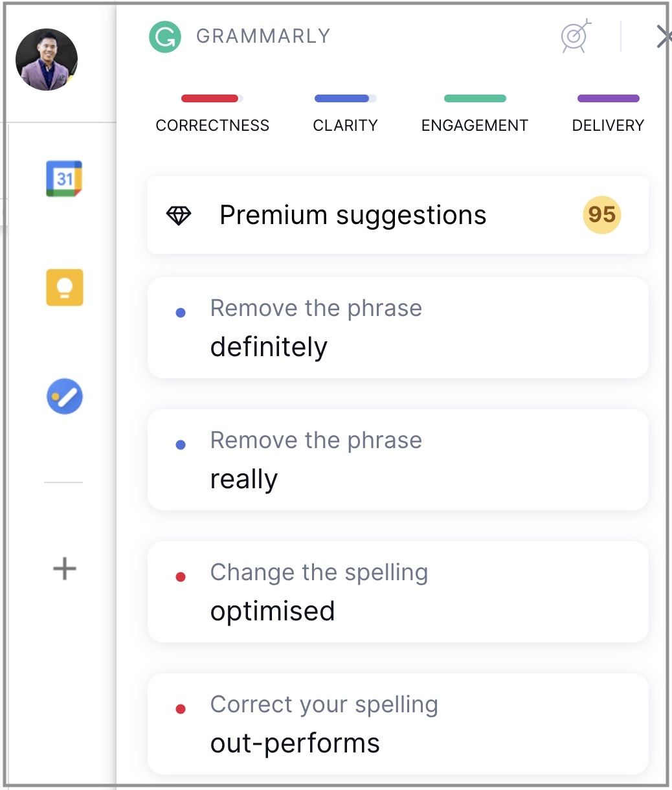Expand the 'really' removal suggestion
The image size is (672, 790).
(398, 460)
